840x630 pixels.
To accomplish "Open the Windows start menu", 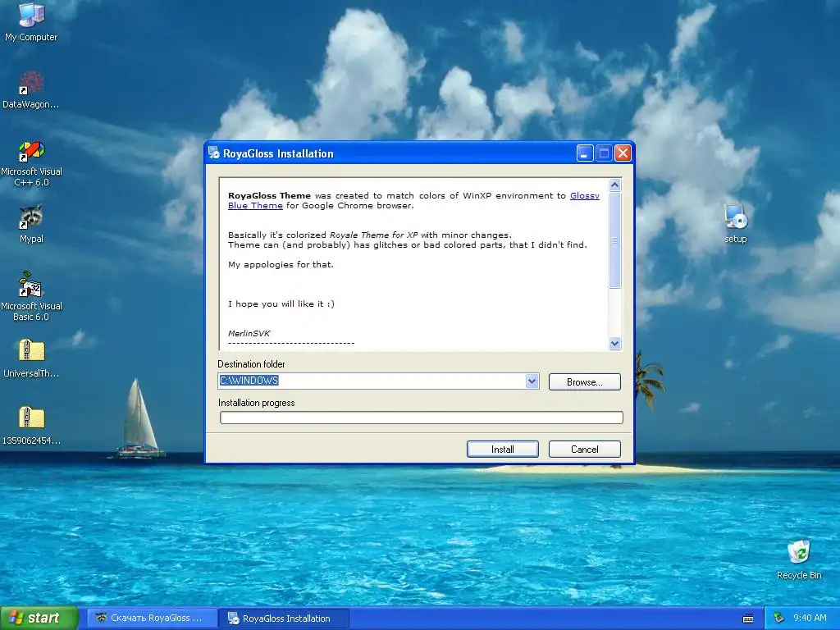I will (39, 618).
